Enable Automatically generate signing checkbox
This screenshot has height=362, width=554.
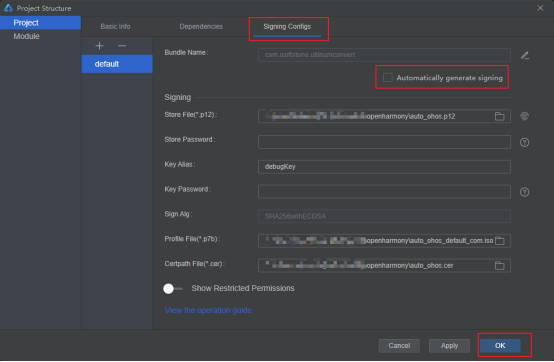pos(388,77)
